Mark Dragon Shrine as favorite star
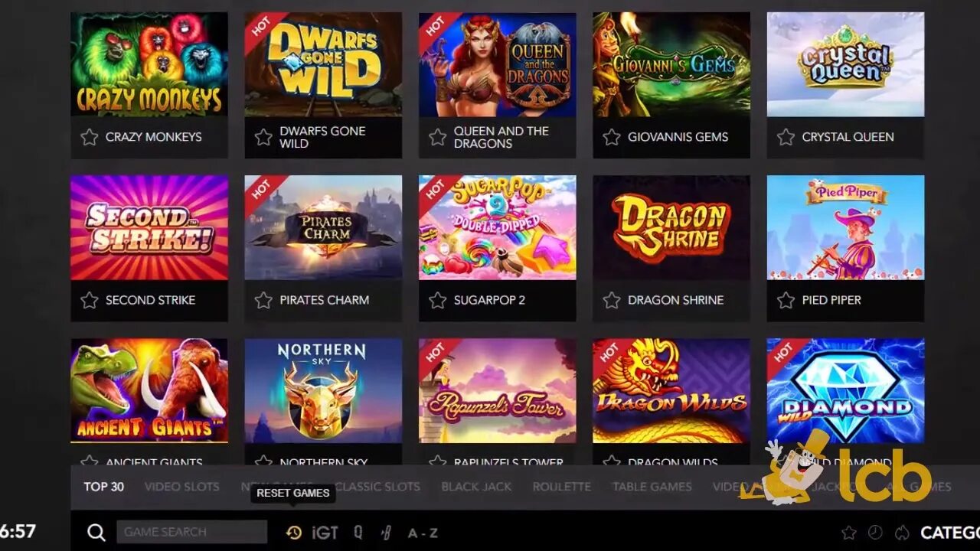 (612, 300)
